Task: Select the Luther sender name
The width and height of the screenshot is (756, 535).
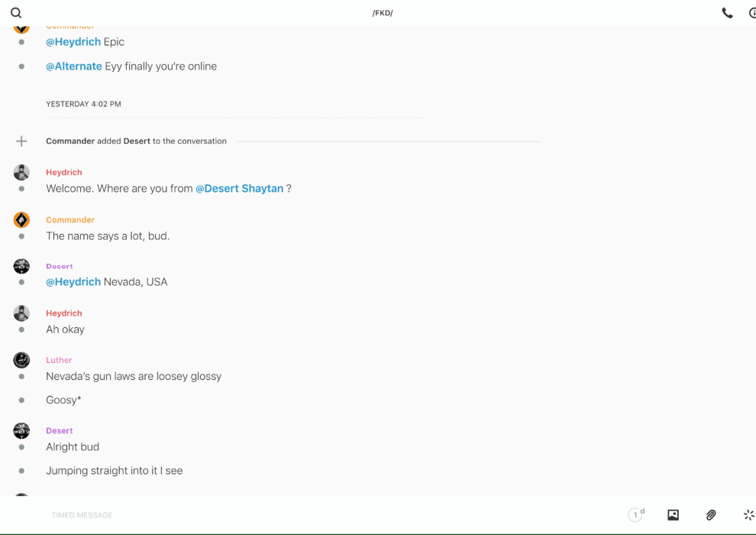Action: pyautogui.click(x=59, y=360)
